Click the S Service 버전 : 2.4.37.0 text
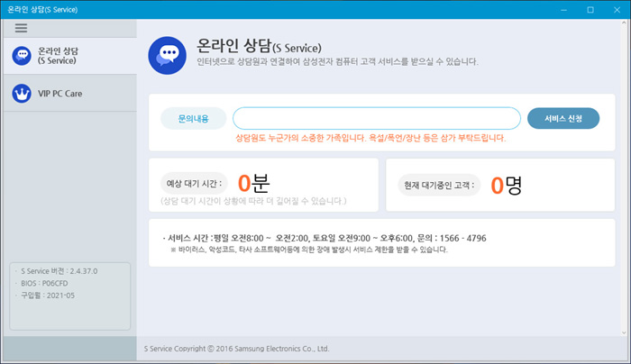Image resolution: width=631 pixels, height=364 pixels. click(x=59, y=271)
